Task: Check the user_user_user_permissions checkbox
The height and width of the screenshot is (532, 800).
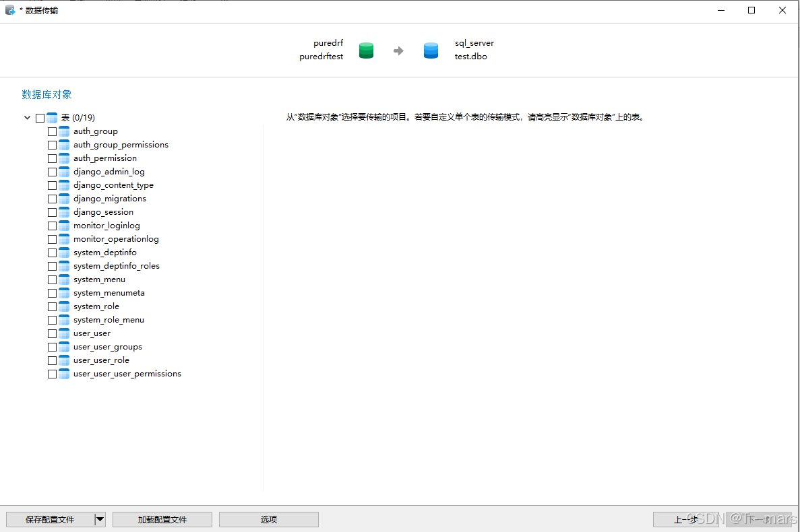Action: [52, 374]
